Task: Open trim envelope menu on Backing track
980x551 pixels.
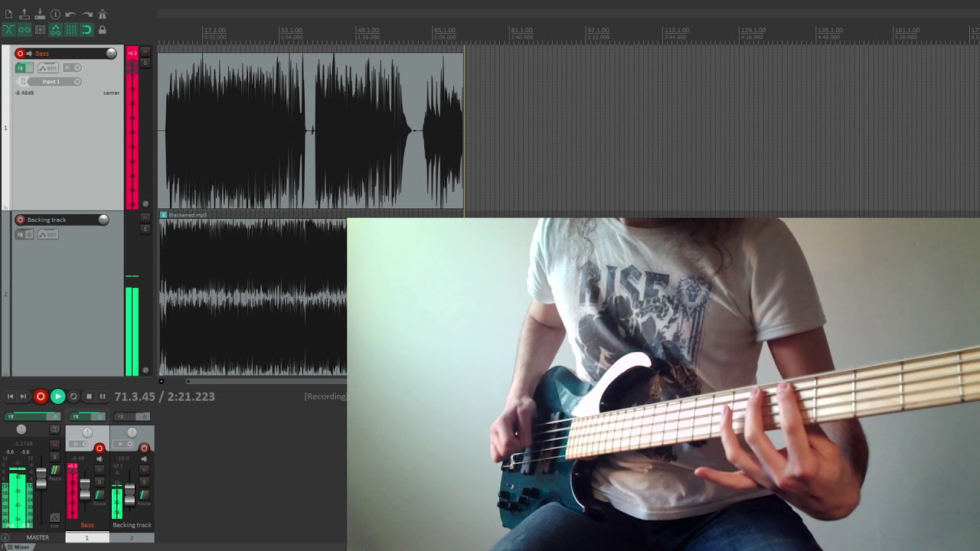Action: tap(48, 234)
